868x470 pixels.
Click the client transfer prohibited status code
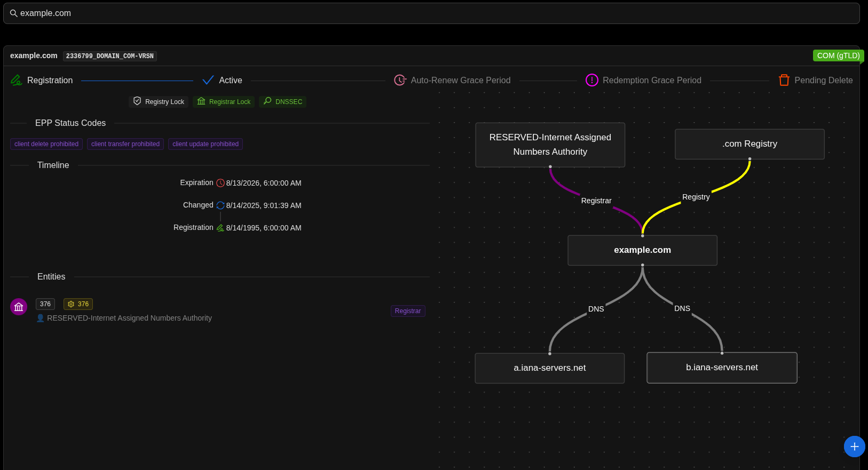[x=125, y=144]
